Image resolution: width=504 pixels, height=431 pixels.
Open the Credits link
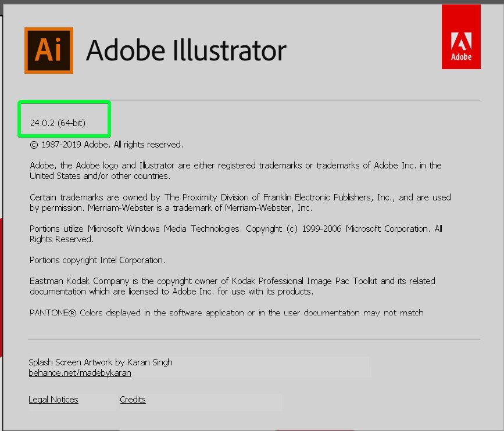[133, 400]
